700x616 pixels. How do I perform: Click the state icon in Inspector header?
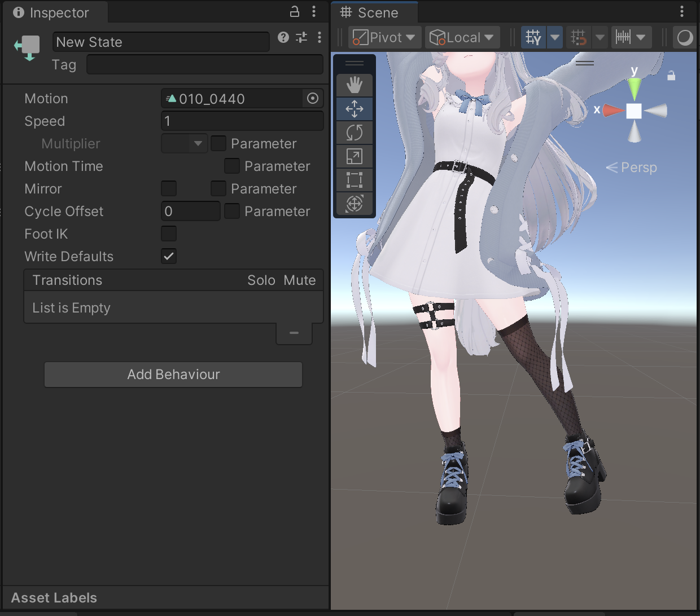coord(27,49)
